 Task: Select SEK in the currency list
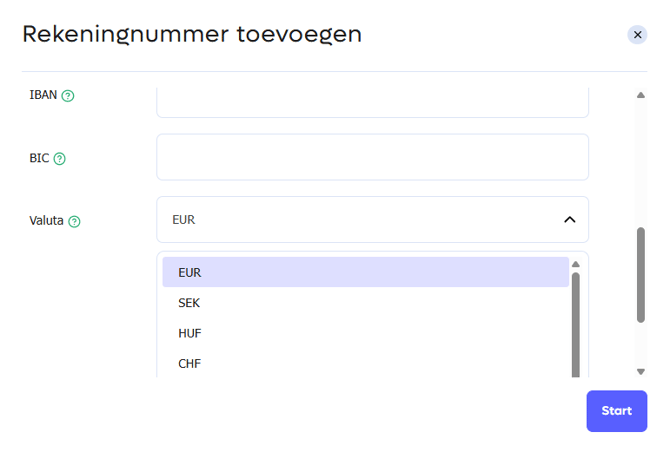(x=365, y=303)
